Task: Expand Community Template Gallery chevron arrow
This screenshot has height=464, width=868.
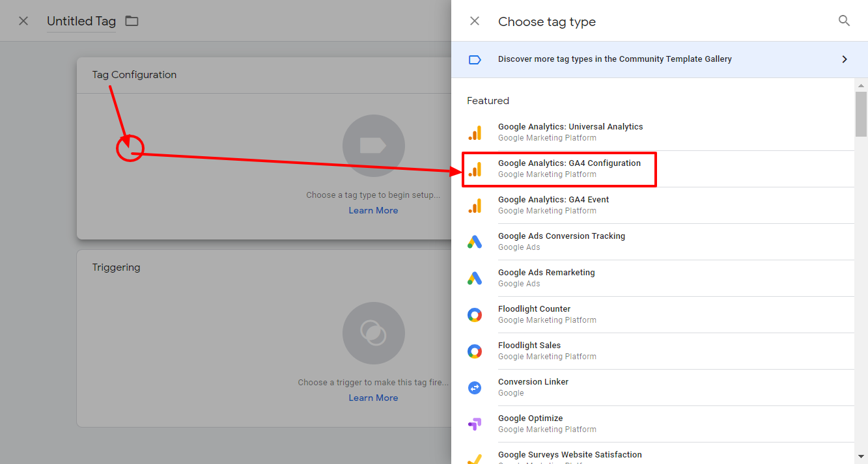Action: point(845,59)
